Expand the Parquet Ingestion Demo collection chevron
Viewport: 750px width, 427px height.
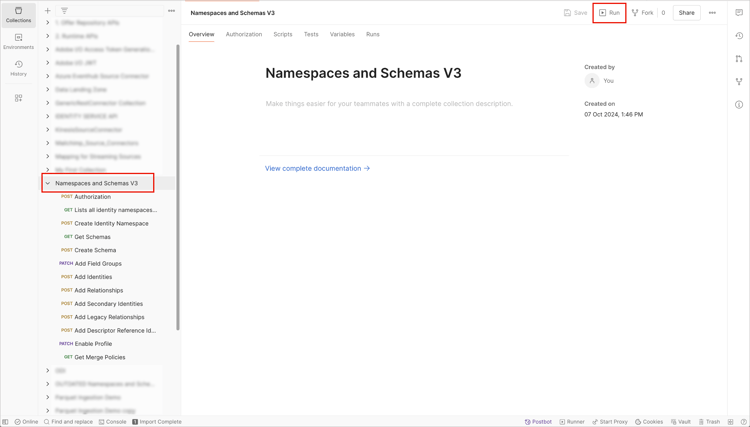[x=47, y=397]
